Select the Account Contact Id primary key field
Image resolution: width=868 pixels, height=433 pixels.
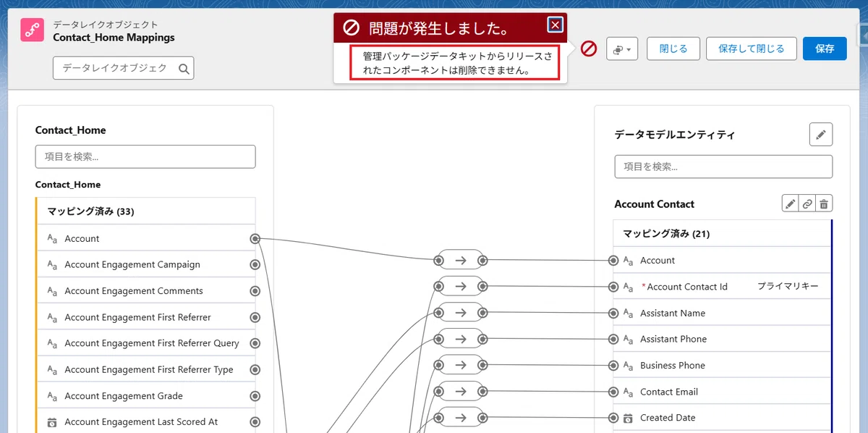[x=722, y=287]
